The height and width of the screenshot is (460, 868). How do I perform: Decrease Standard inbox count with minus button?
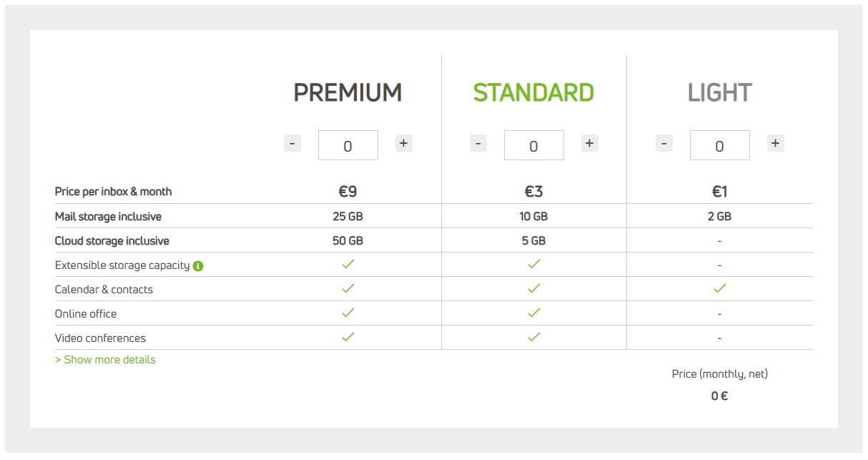[478, 143]
